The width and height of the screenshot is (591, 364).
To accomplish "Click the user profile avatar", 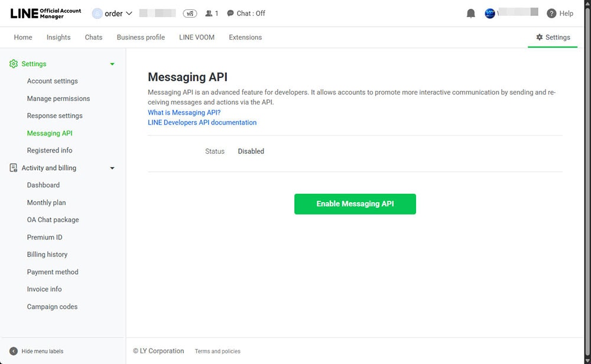I will [489, 14].
